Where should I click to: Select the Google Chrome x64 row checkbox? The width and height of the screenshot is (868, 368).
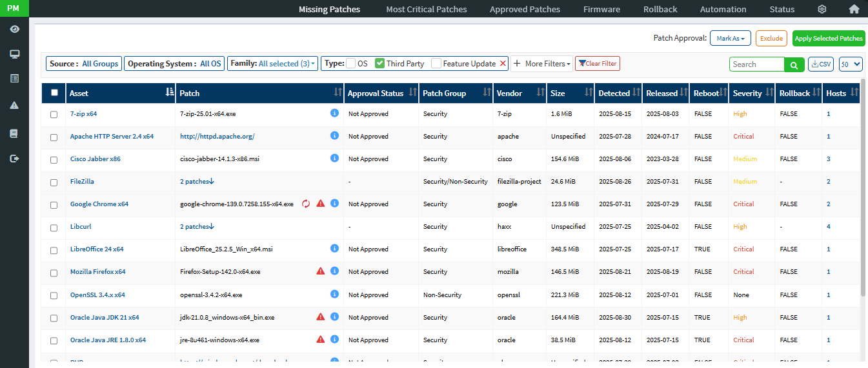(54, 204)
